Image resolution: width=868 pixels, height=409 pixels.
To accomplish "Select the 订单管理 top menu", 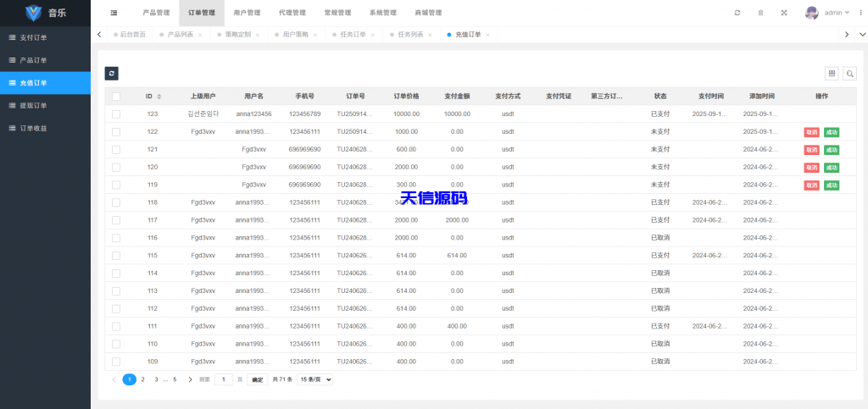I will tap(202, 13).
